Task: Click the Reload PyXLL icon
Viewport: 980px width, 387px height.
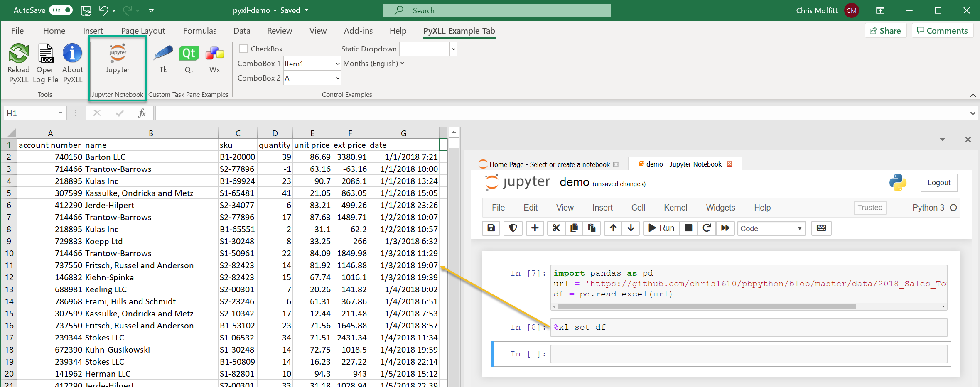Action: (19, 54)
